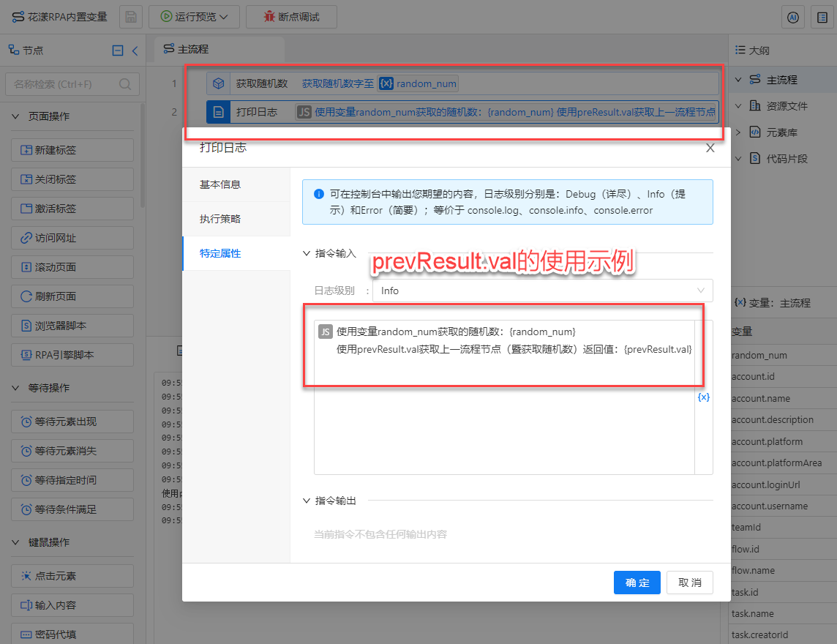
Task: Switch to the 执行策略 tab
Action: click(220, 219)
